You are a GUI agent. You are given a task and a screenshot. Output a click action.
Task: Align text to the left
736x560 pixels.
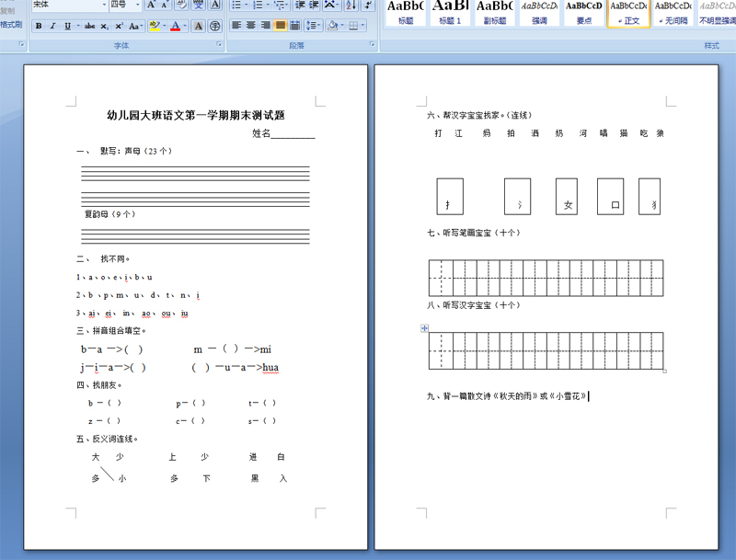[x=236, y=26]
